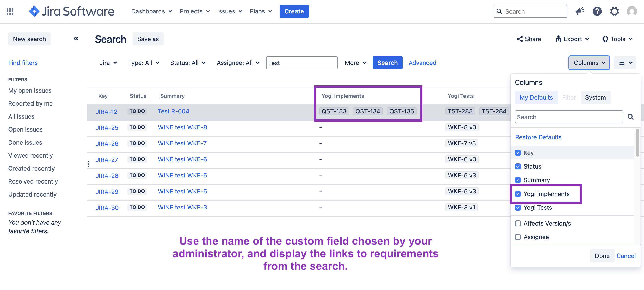
Task: Open the user profile avatar
Action: click(631, 11)
